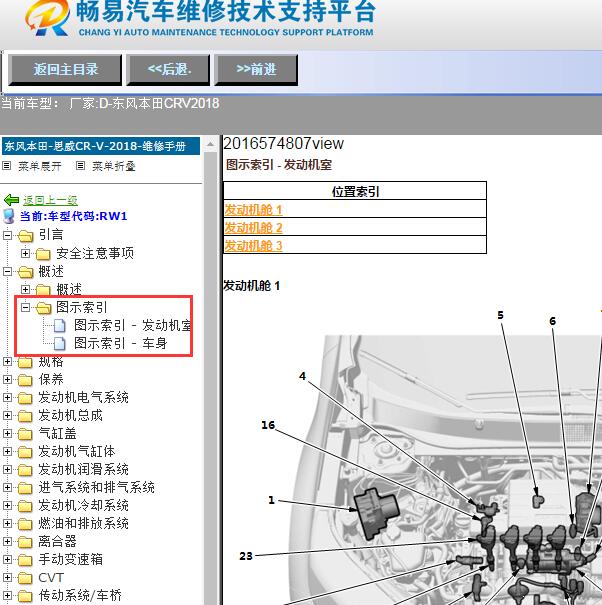Image resolution: width=602 pixels, height=605 pixels.
Task: Click callout number 4 in engine diagram
Action: [x=302, y=376]
